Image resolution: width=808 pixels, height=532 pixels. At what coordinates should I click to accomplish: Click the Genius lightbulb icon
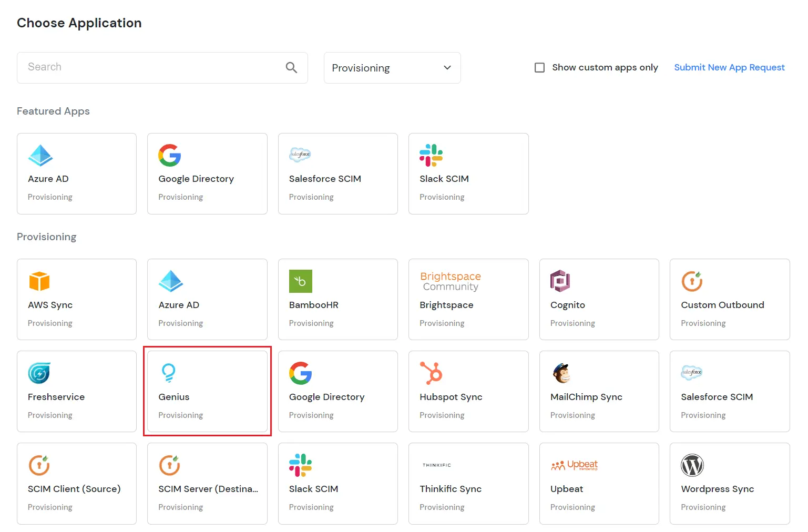pyautogui.click(x=168, y=373)
